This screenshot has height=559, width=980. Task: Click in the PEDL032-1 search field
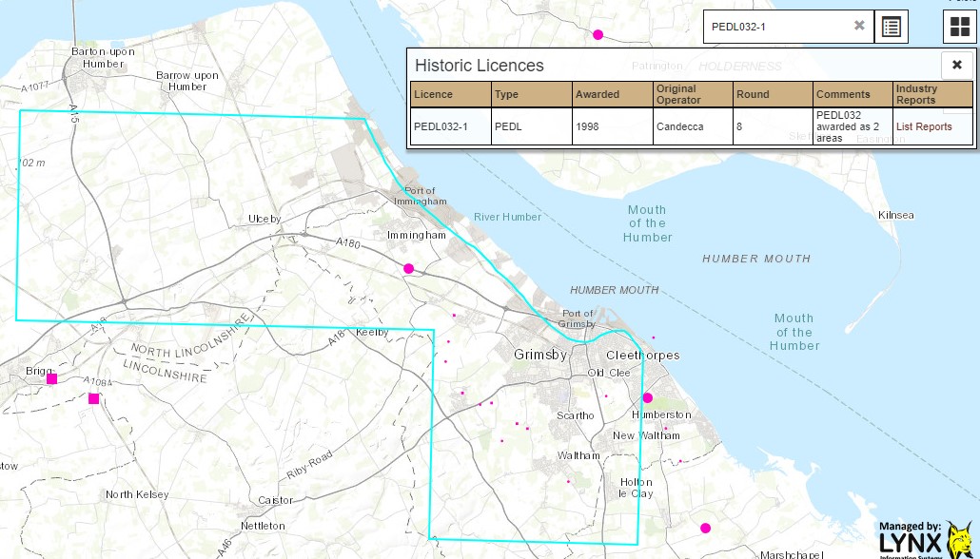tap(775, 27)
